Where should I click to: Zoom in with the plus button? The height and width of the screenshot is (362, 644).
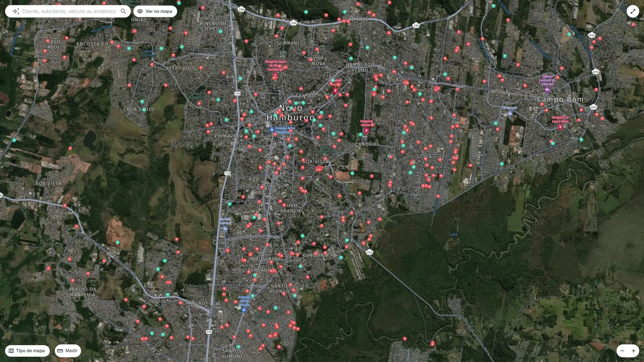(634, 351)
